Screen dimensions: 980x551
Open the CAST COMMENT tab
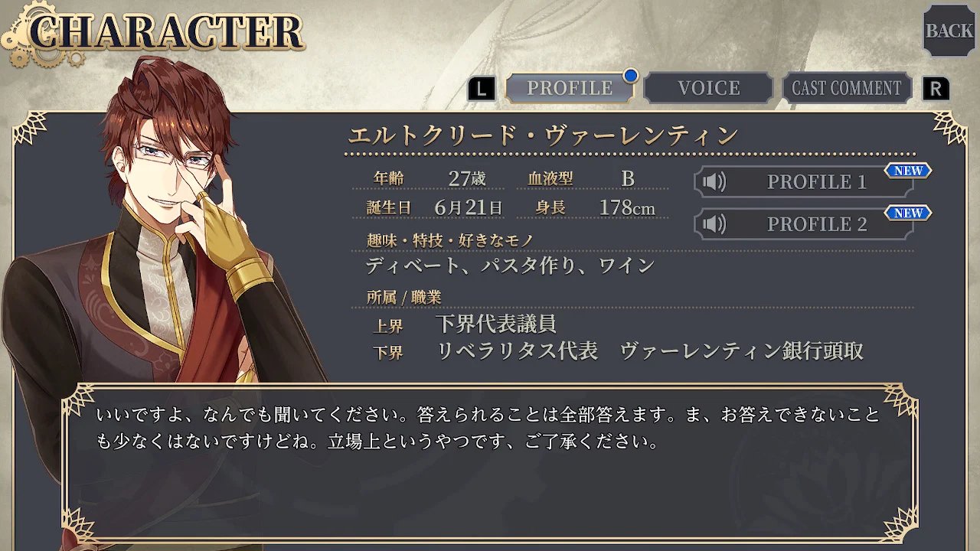pos(847,88)
